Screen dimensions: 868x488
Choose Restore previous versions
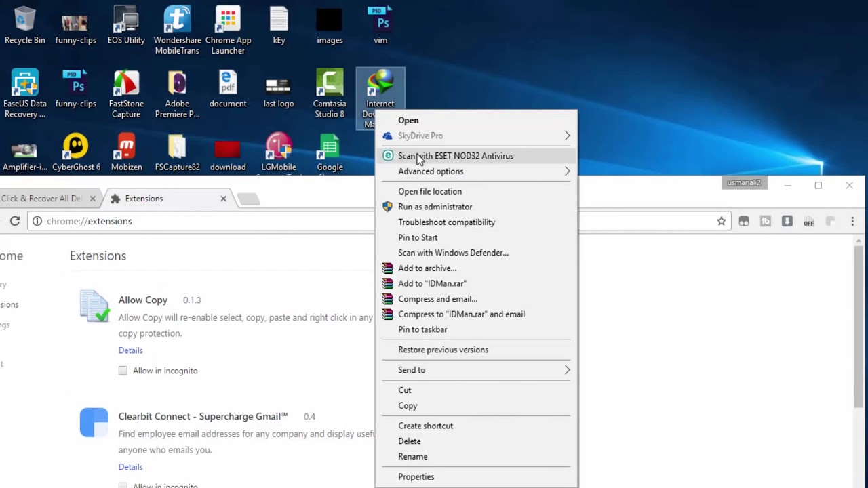(476, 350)
